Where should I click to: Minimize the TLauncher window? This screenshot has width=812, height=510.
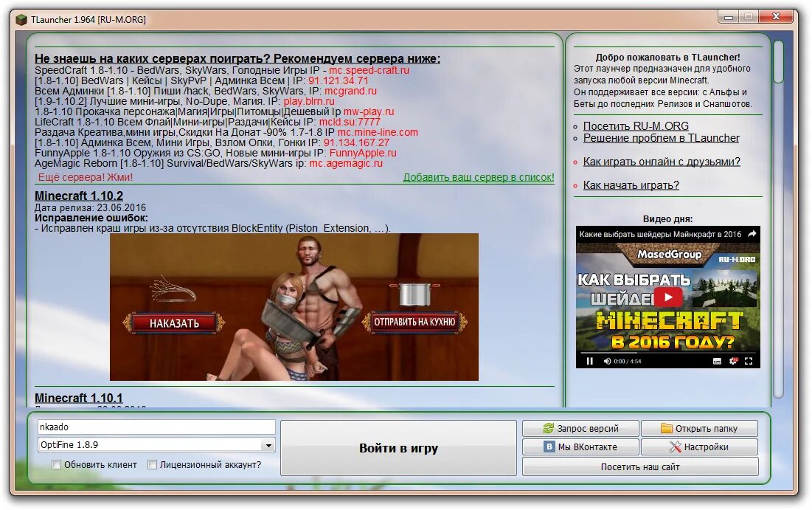point(729,17)
